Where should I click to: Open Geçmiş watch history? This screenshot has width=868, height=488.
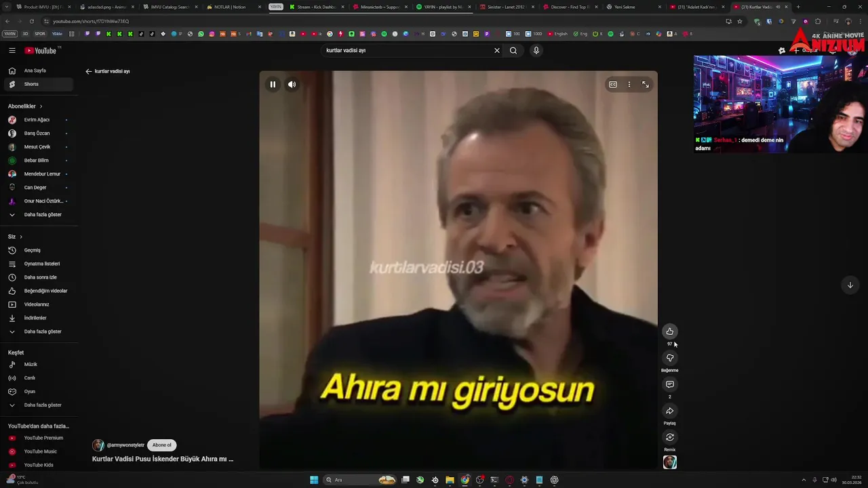tap(39, 250)
